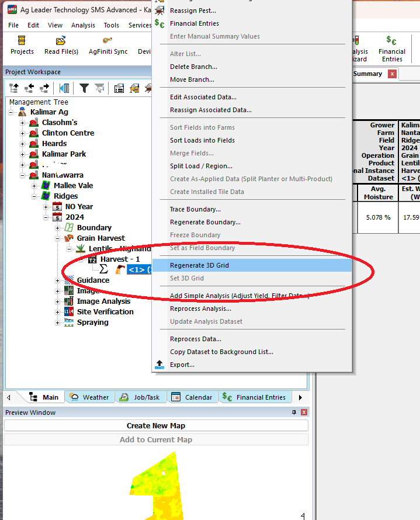Launch AgFiniti Sync
Screen dimensions: 420x520
click(107, 46)
